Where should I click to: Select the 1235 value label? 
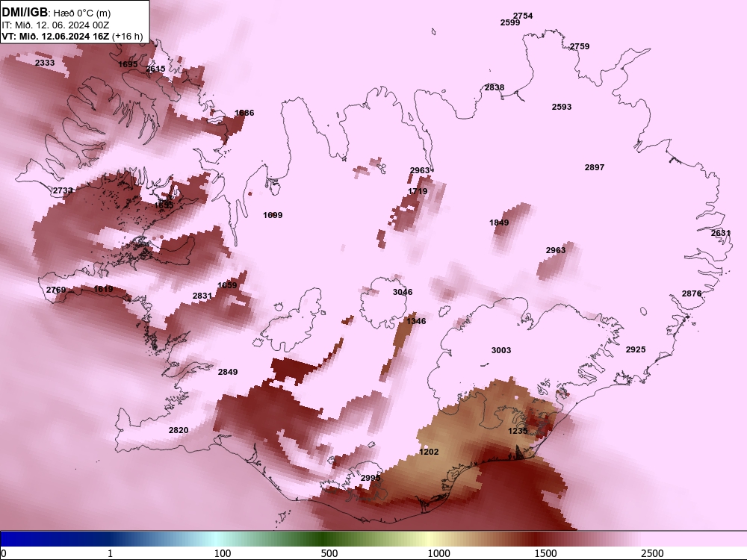pyautogui.click(x=518, y=432)
